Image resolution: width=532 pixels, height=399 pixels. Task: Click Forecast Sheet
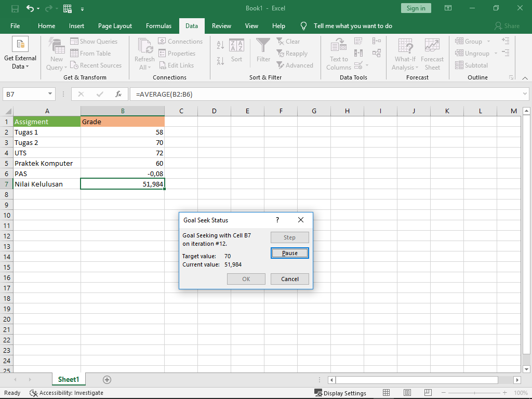pos(432,54)
